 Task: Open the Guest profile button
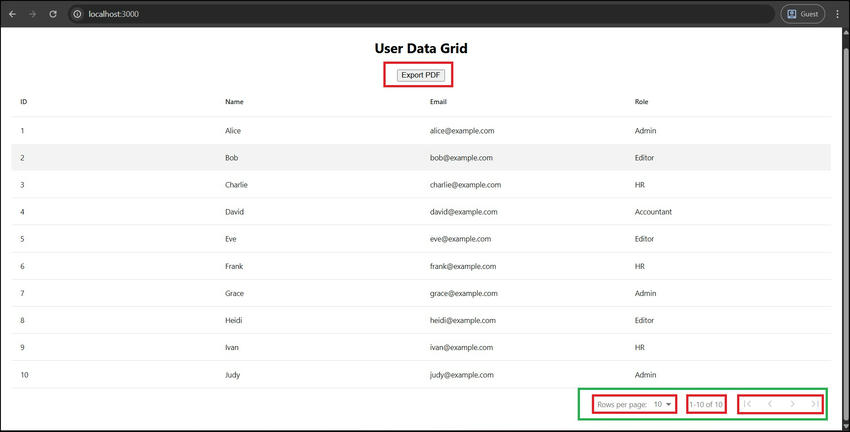coord(802,14)
